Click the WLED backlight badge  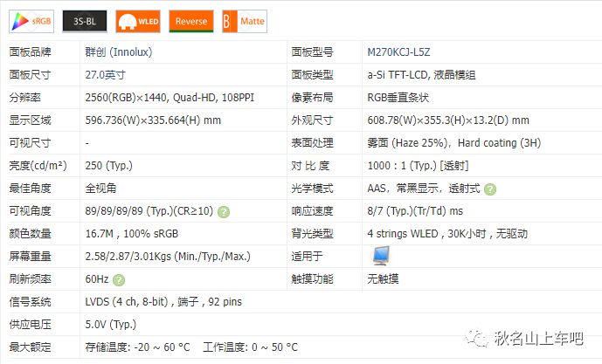click(x=138, y=21)
